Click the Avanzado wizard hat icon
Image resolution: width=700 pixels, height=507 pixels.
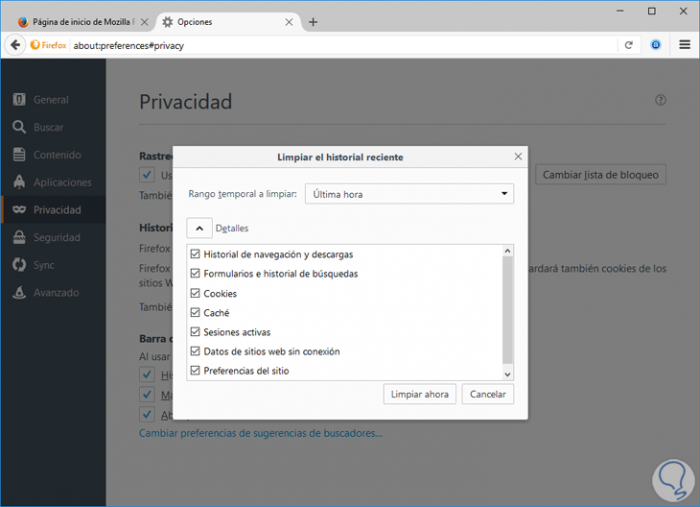(19, 292)
